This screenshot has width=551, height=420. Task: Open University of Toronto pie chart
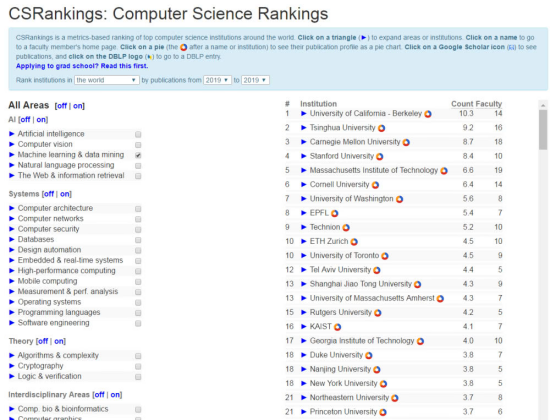[x=385, y=256]
